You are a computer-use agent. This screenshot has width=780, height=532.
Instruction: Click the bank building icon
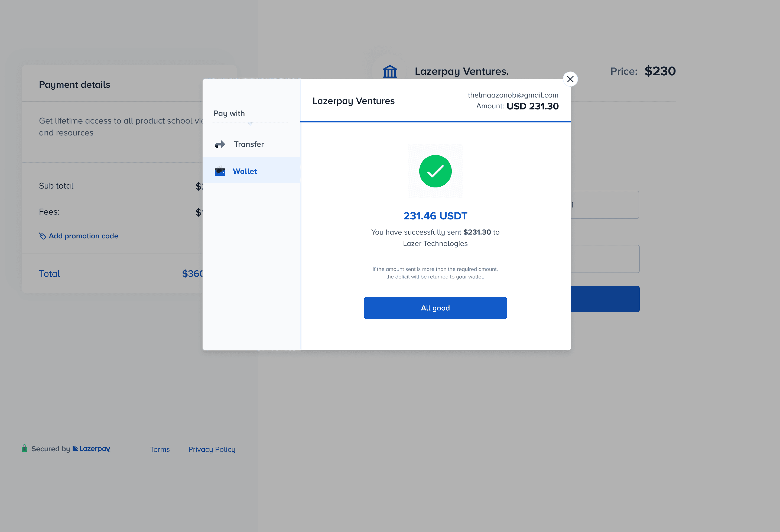[390, 71]
